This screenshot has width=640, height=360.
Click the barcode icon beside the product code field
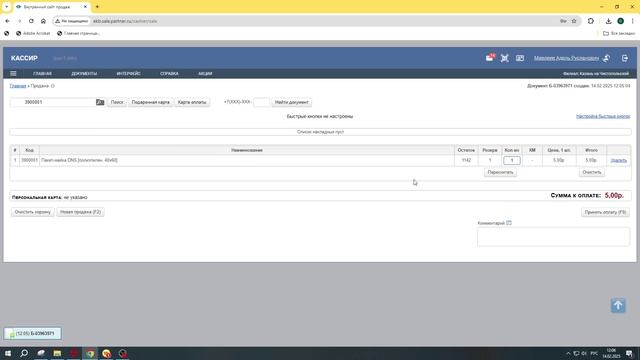(100, 102)
